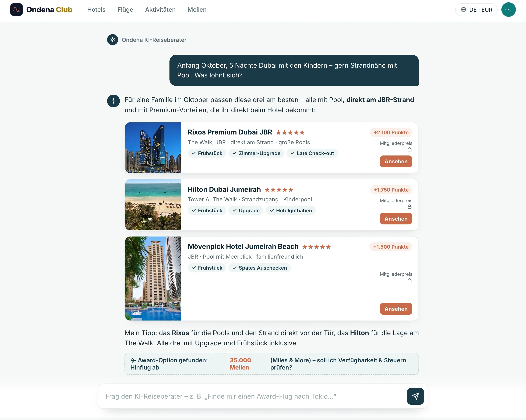Viewport: 526px width, 420px height.
Task: Click the user's Dubai request message bubble
Action: tap(294, 70)
